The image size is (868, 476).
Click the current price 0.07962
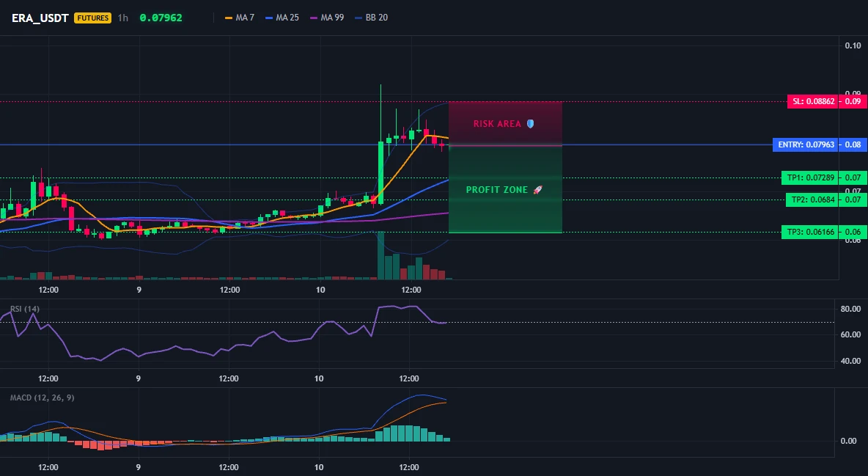pyautogui.click(x=161, y=18)
